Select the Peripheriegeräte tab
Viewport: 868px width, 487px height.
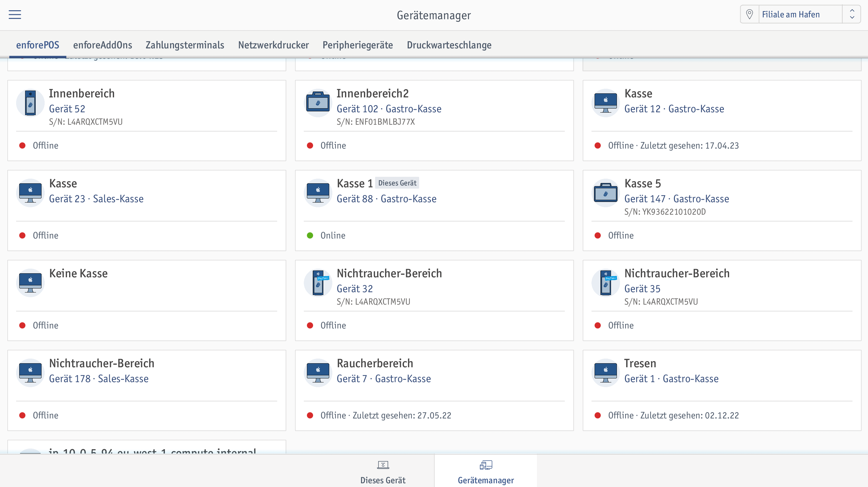[358, 45]
